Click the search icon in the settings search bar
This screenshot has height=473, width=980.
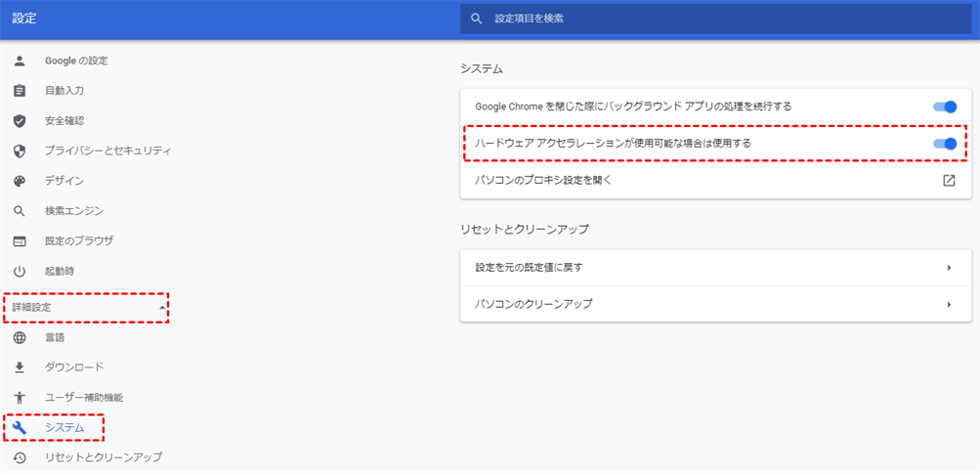pyautogui.click(x=477, y=19)
